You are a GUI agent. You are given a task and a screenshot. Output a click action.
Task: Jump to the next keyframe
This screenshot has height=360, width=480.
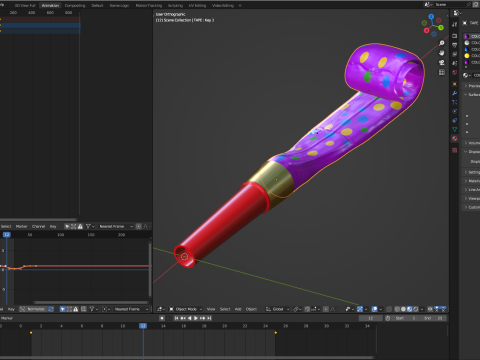(202, 318)
